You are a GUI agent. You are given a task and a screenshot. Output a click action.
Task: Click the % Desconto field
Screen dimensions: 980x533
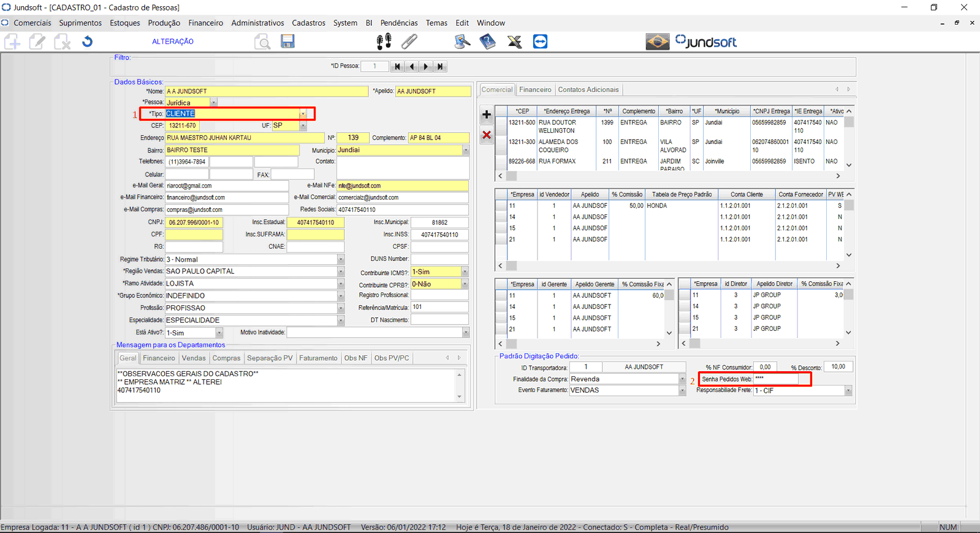click(838, 367)
